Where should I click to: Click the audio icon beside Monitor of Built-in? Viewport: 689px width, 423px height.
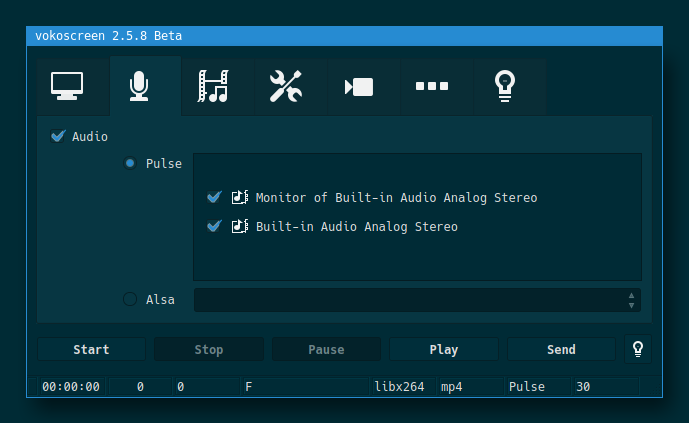click(x=240, y=198)
